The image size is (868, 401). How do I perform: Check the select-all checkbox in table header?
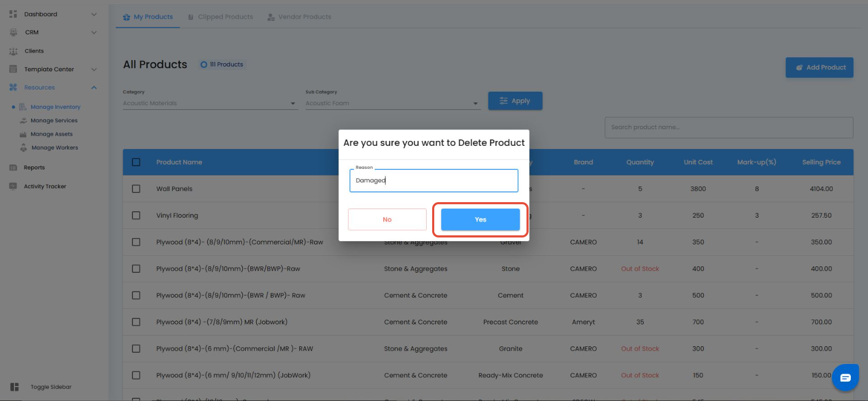coord(136,162)
